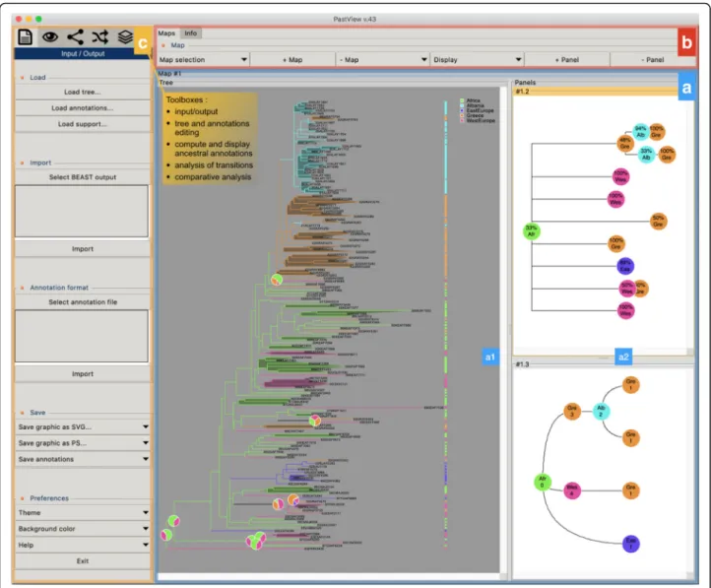Click the pie-chart node near the orange clade
Image resolution: width=711 pixels, height=588 pixels.
(x=277, y=280)
